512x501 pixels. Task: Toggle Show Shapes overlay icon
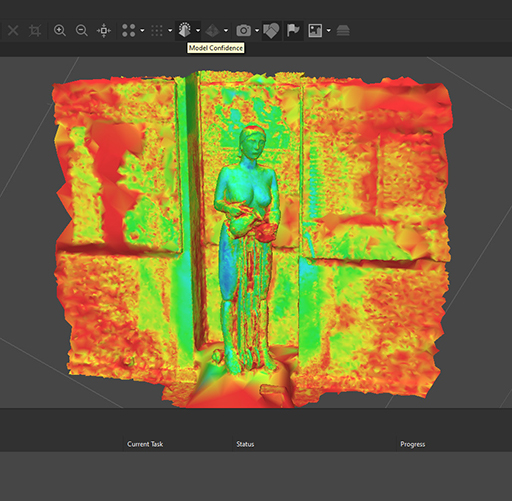(271, 31)
